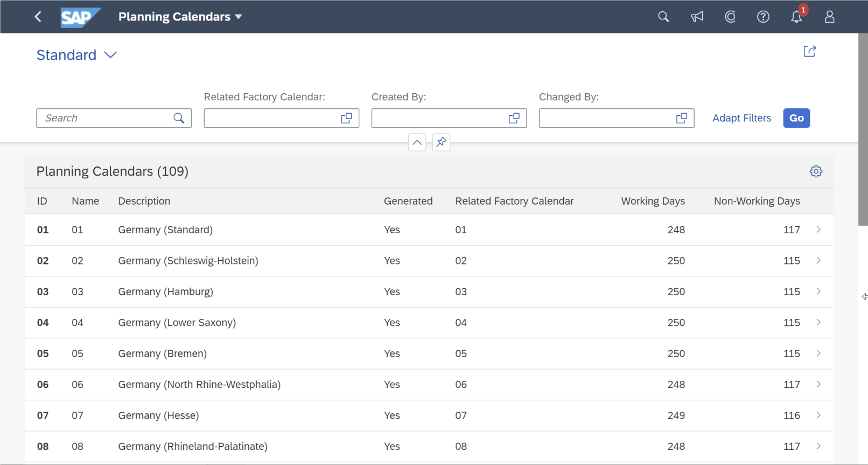Open the help question mark icon
868x465 pixels.
coord(763,17)
